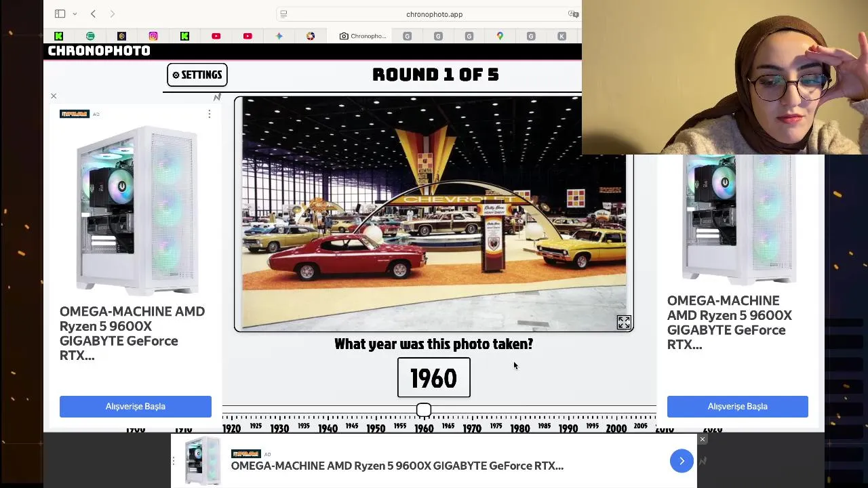Click 1970 on the year timeline

pyautogui.click(x=472, y=428)
